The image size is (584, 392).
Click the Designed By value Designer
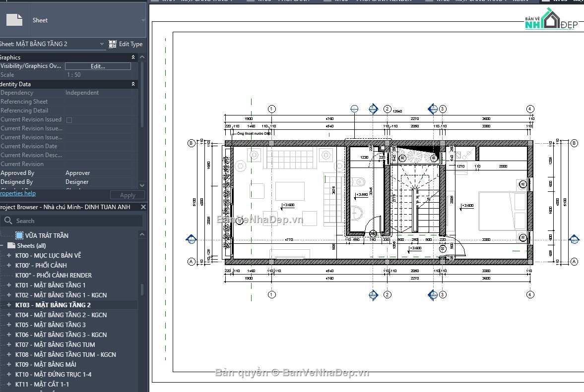point(77,182)
